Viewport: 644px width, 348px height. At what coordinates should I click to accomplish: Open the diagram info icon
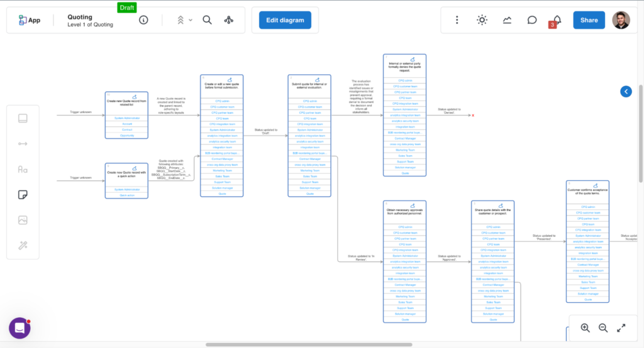[x=143, y=20]
